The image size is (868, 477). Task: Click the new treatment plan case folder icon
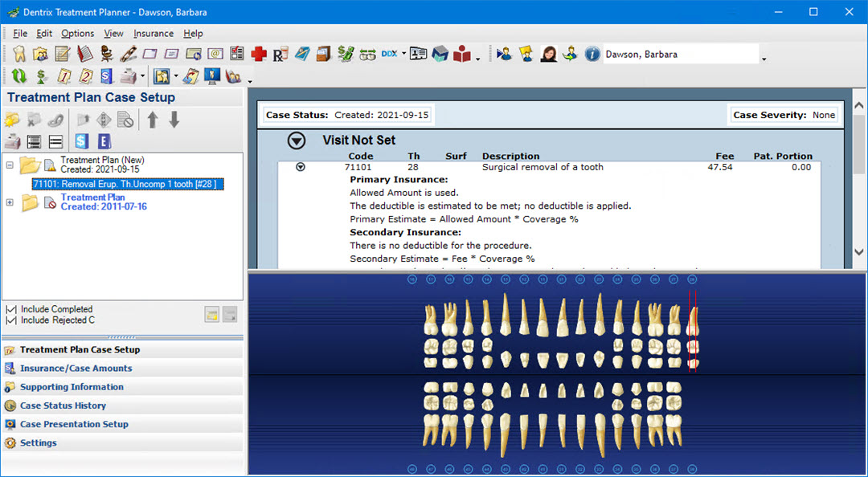pyautogui.click(x=12, y=120)
